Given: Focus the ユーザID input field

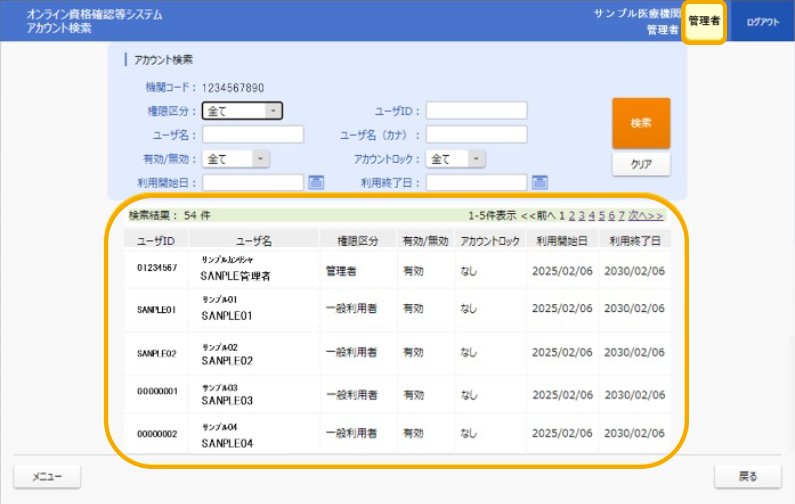Looking at the screenshot, I should tap(476, 111).
